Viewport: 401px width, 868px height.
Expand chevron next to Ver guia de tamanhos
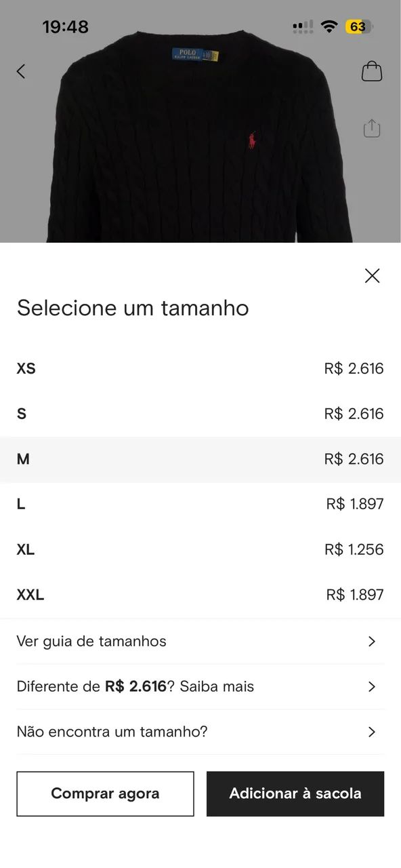pos(371,642)
